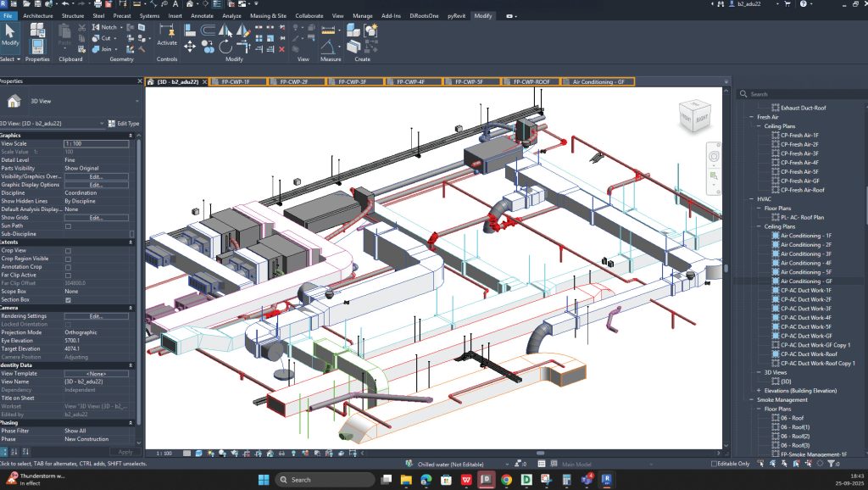Collapse the Fresh Air tree node
The width and height of the screenshot is (868, 490).
coord(751,117)
